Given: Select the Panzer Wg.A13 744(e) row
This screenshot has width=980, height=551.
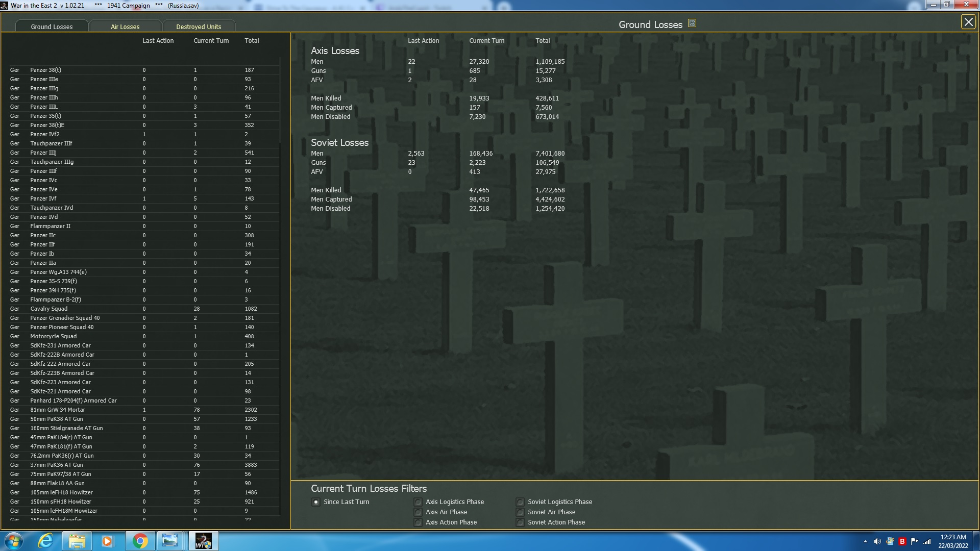Looking at the screenshot, I should pos(144,272).
